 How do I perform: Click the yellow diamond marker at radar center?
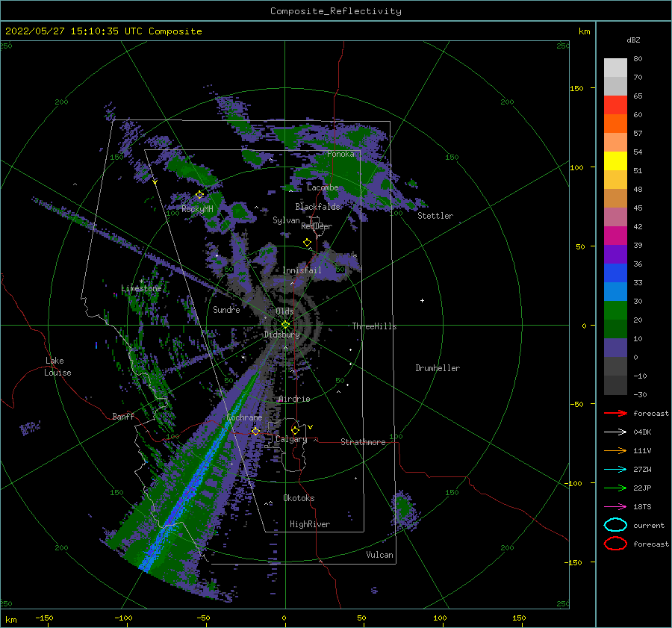tap(285, 325)
